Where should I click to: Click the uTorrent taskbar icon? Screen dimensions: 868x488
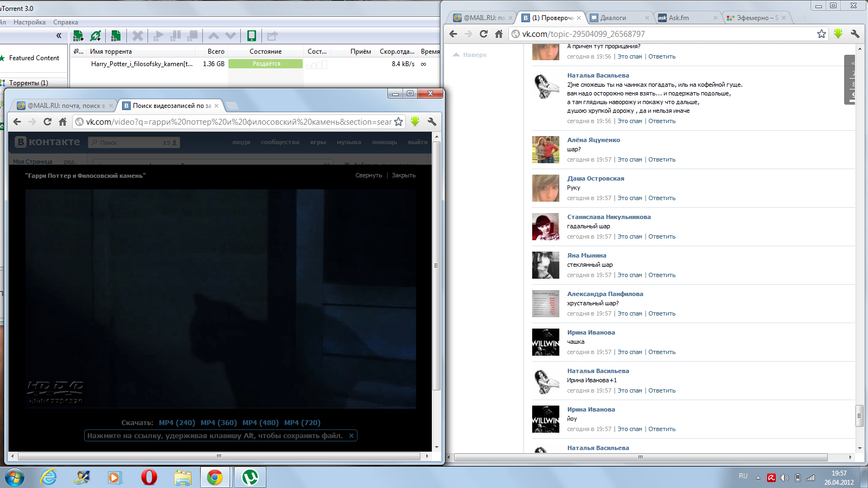[250, 477]
